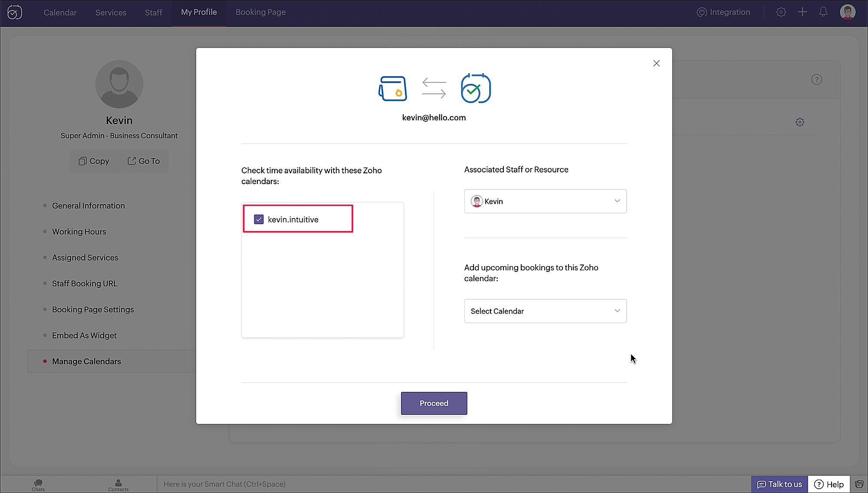Open the Integration plug icon
The width and height of the screenshot is (868, 493).
click(701, 12)
